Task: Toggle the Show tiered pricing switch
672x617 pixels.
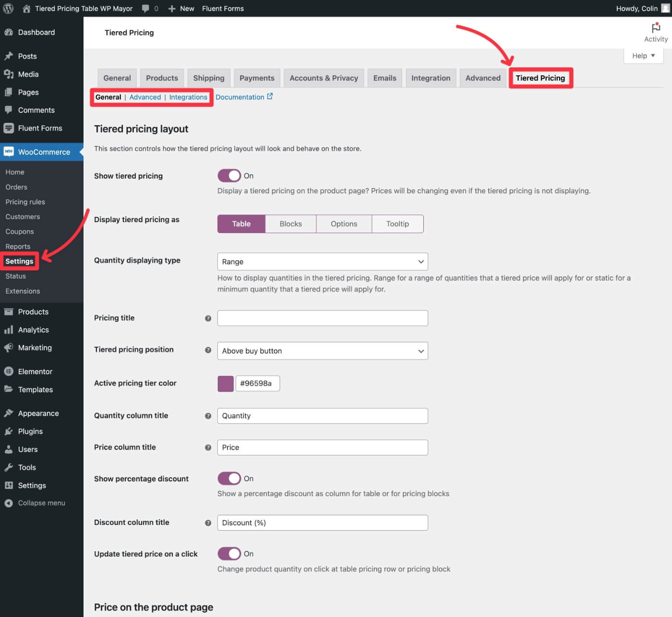Action: click(229, 176)
